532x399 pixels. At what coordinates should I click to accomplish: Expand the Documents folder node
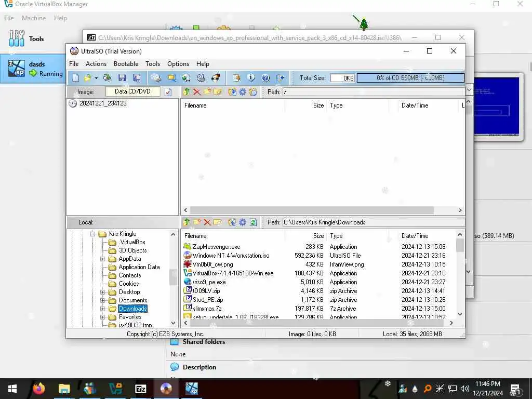coord(102,300)
